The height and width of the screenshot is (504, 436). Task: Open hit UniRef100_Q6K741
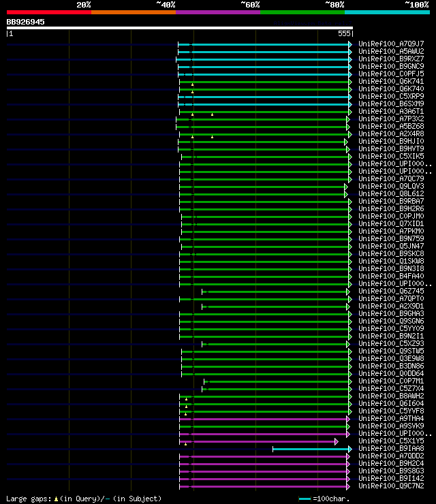(391, 81)
